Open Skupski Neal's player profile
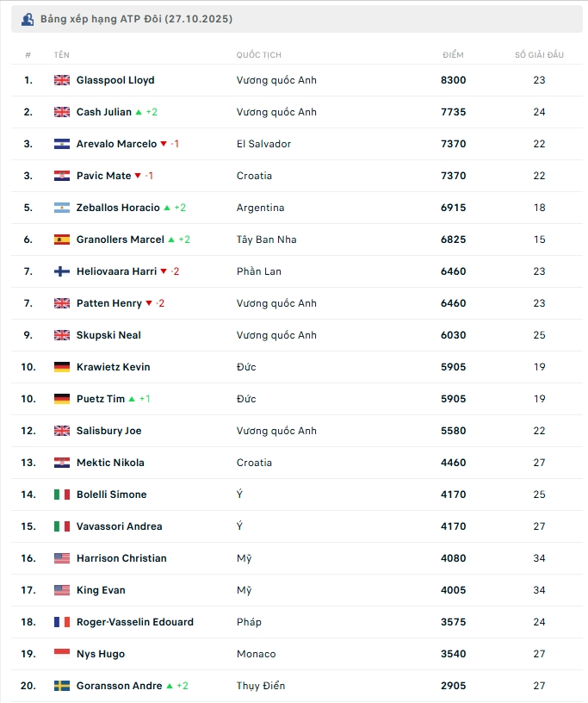Viewport: 588px width, 703px height. pos(108,335)
